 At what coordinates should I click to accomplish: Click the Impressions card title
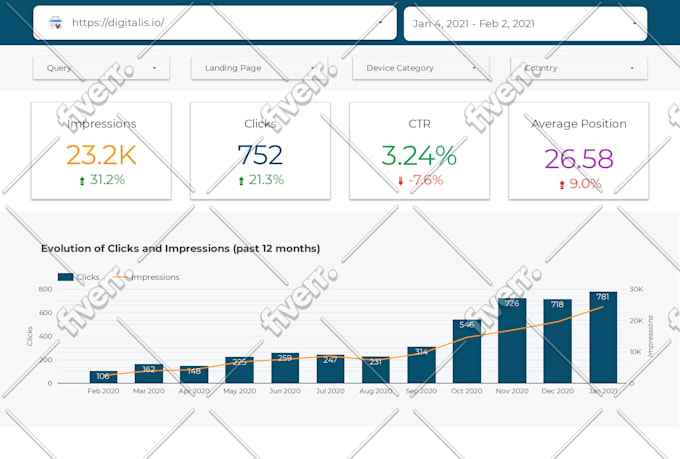pyautogui.click(x=101, y=124)
